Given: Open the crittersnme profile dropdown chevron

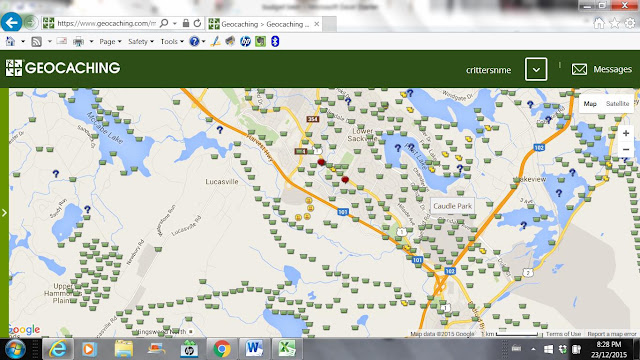Looking at the screenshot, I should pos(536,69).
